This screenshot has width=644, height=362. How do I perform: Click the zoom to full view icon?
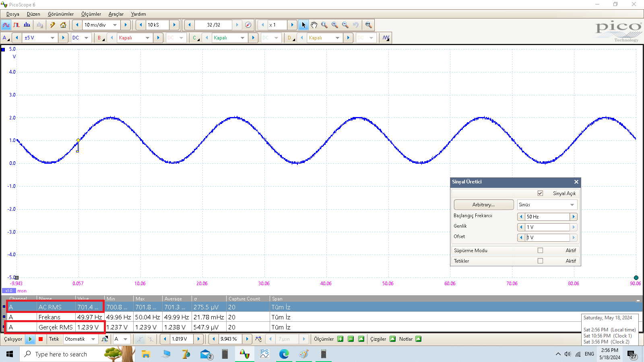(x=368, y=25)
